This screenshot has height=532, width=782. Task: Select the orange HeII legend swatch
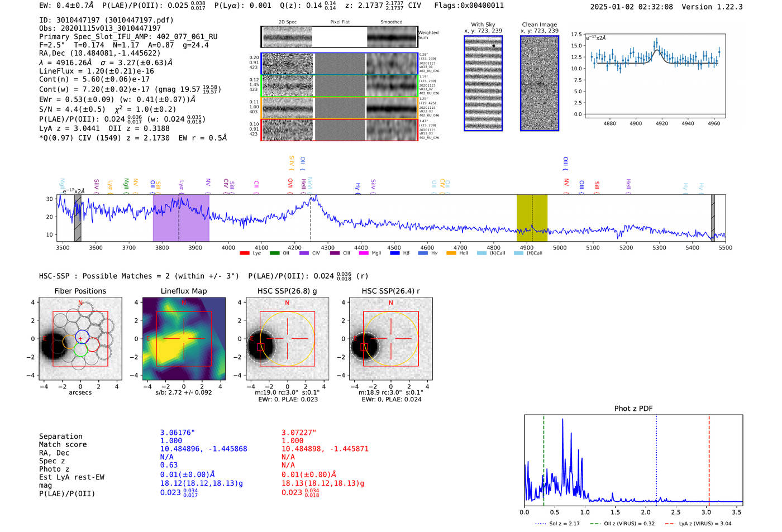point(451,253)
